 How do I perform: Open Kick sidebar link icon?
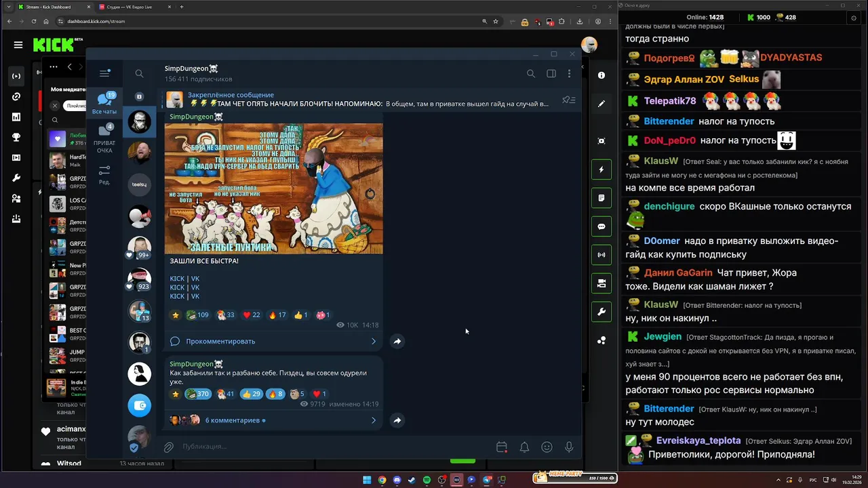point(16,96)
